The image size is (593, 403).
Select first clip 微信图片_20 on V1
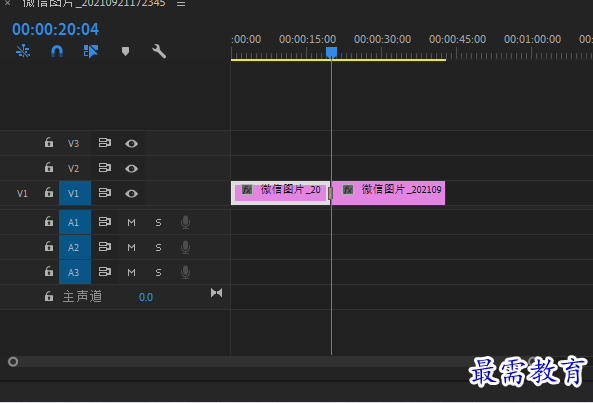[280, 193]
